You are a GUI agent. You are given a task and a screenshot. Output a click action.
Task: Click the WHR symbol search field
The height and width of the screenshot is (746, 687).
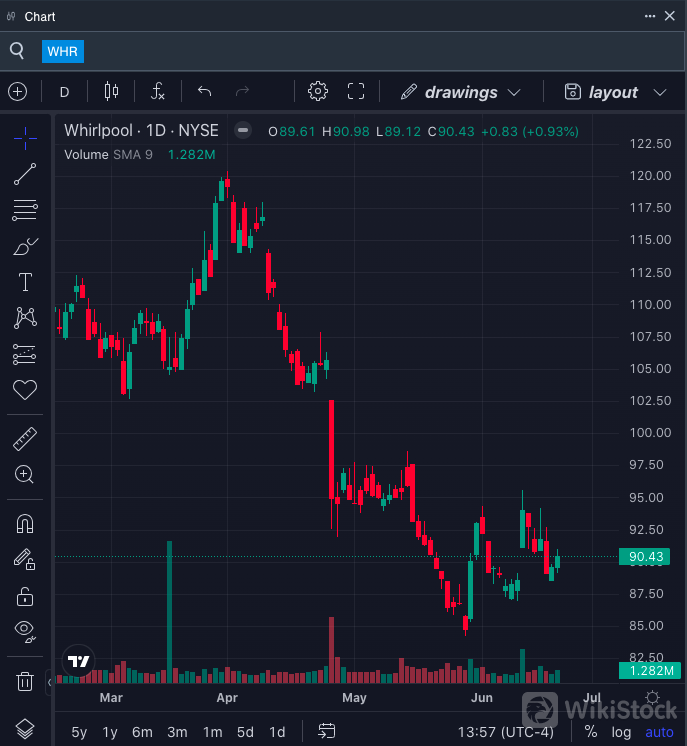tap(63, 51)
